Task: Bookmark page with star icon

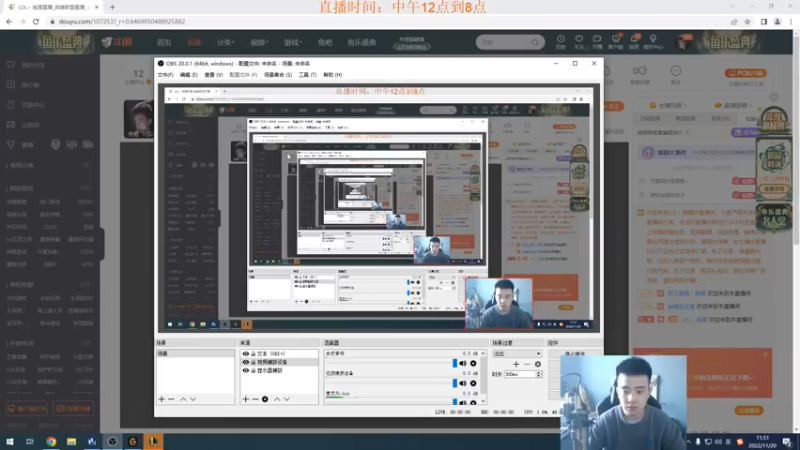Action: [747, 21]
